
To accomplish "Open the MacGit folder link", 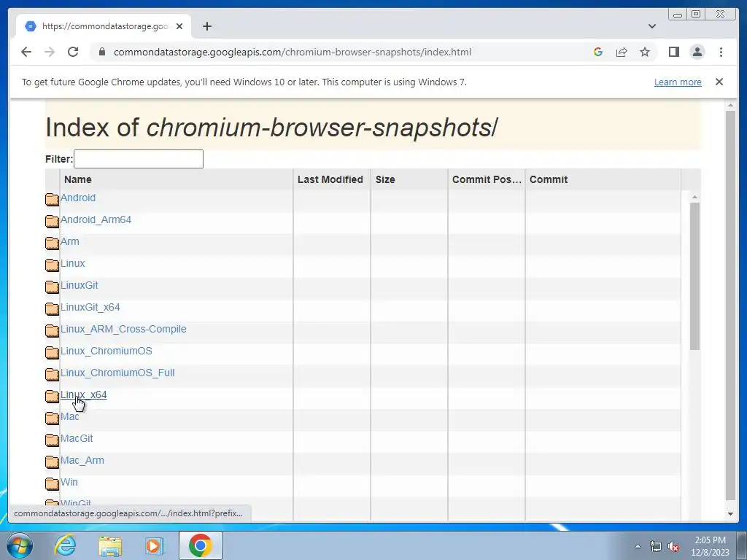I will pyautogui.click(x=77, y=438).
